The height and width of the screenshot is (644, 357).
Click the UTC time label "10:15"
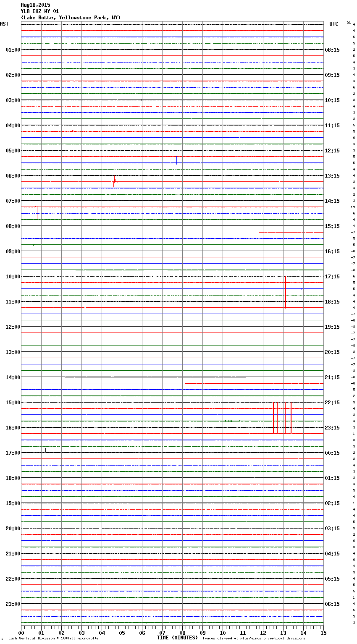[332, 100]
